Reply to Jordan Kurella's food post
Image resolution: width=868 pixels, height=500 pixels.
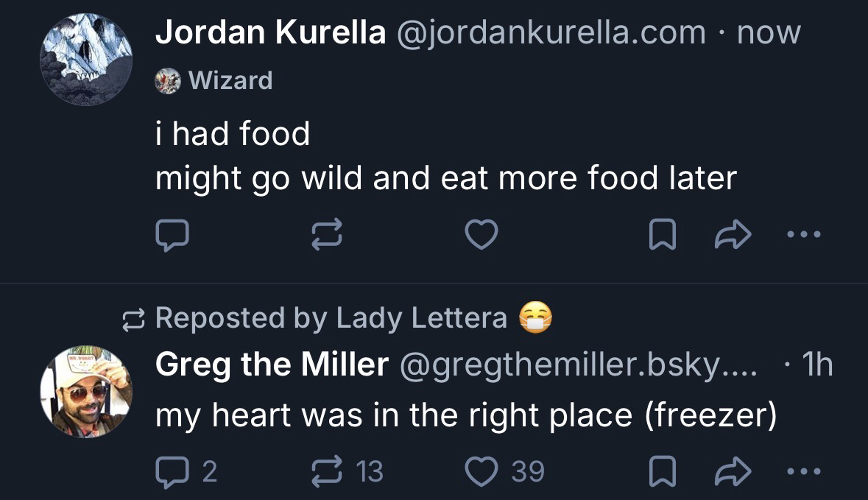pos(172,235)
